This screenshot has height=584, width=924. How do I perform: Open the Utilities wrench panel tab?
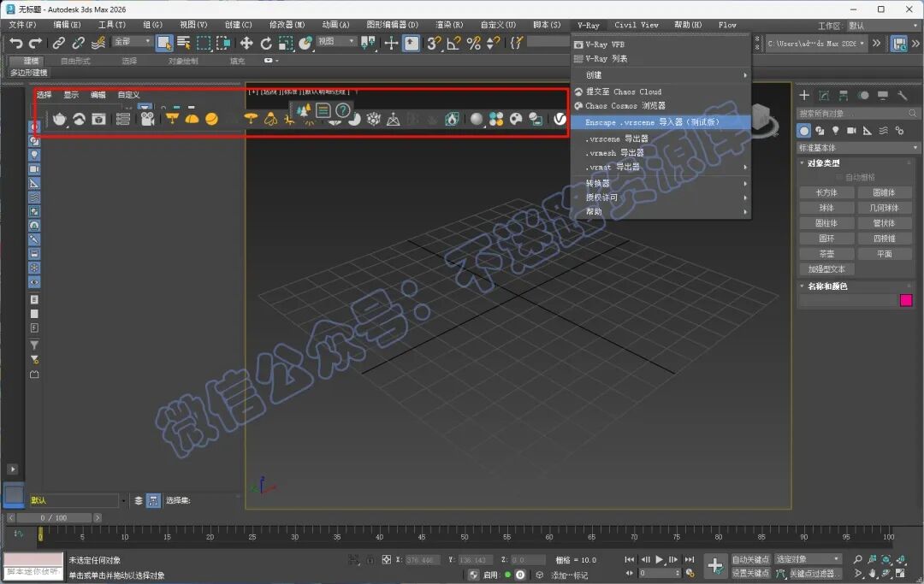pyautogui.click(x=903, y=96)
